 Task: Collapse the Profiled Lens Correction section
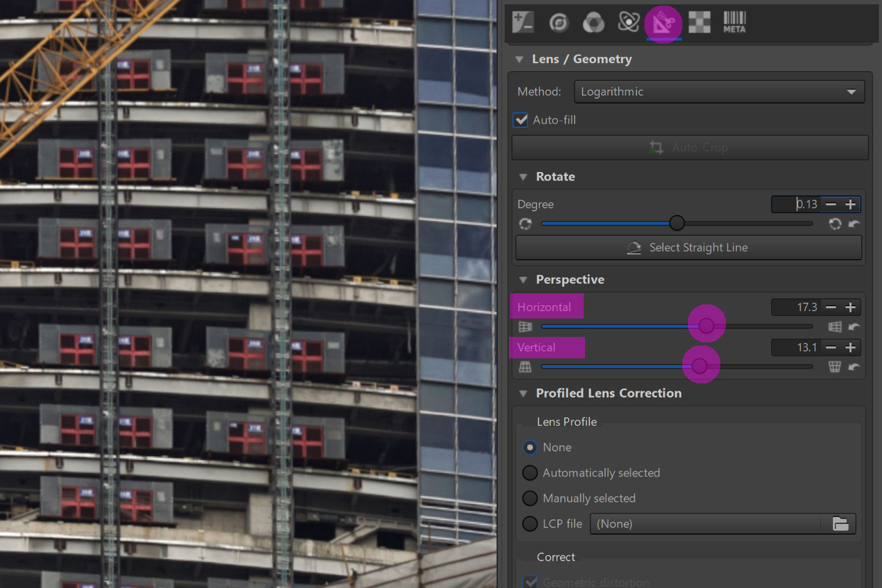[x=523, y=394]
